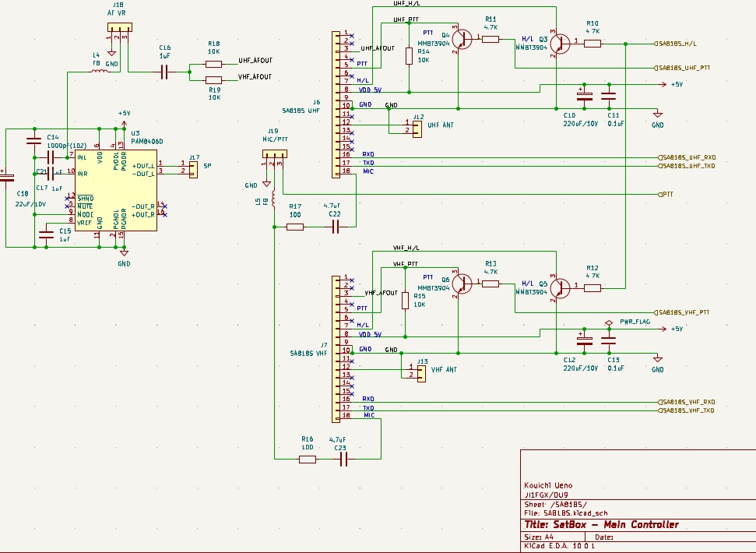Select the U3 PAM8406D amplifier IC body
Image resolution: width=756 pixels, height=553 pixels.
116,190
